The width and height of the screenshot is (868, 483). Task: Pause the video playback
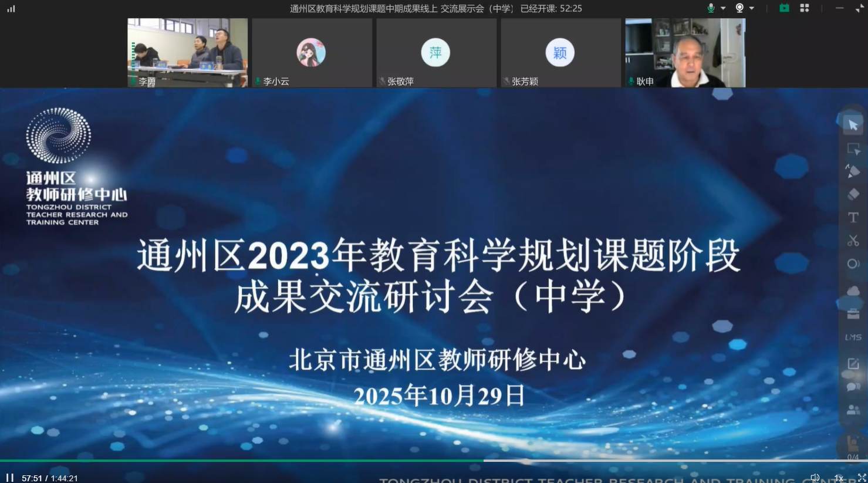[9, 477]
